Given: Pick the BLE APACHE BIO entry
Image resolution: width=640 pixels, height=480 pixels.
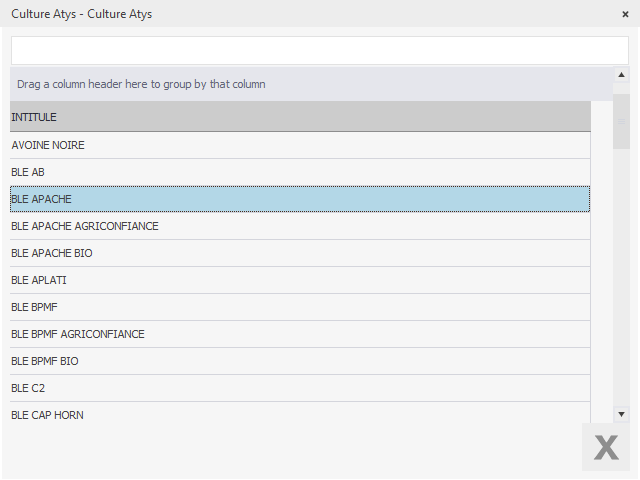Looking at the screenshot, I should click(x=300, y=253).
